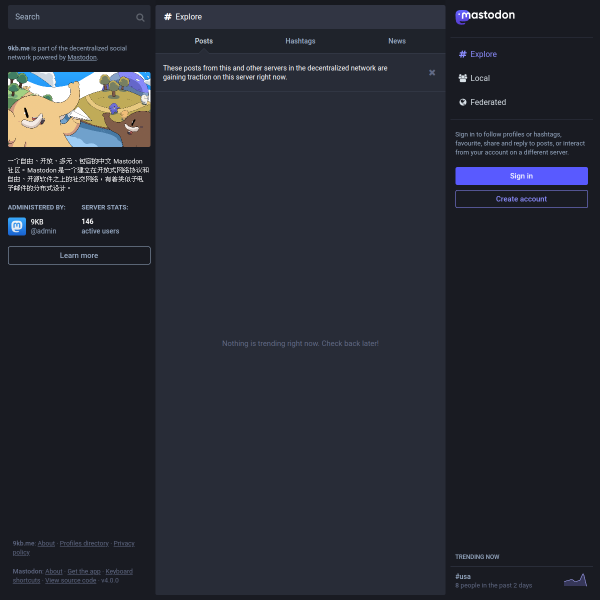Viewport: 600px width, 600px height.
Task: Click the Explore hashtag icon in sidebar
Action: pos(463,54)
